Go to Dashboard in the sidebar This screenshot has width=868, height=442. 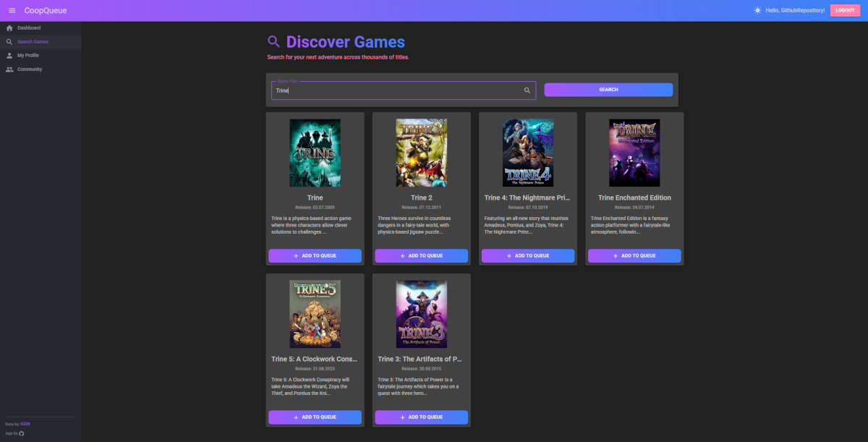tap(29, 27)
